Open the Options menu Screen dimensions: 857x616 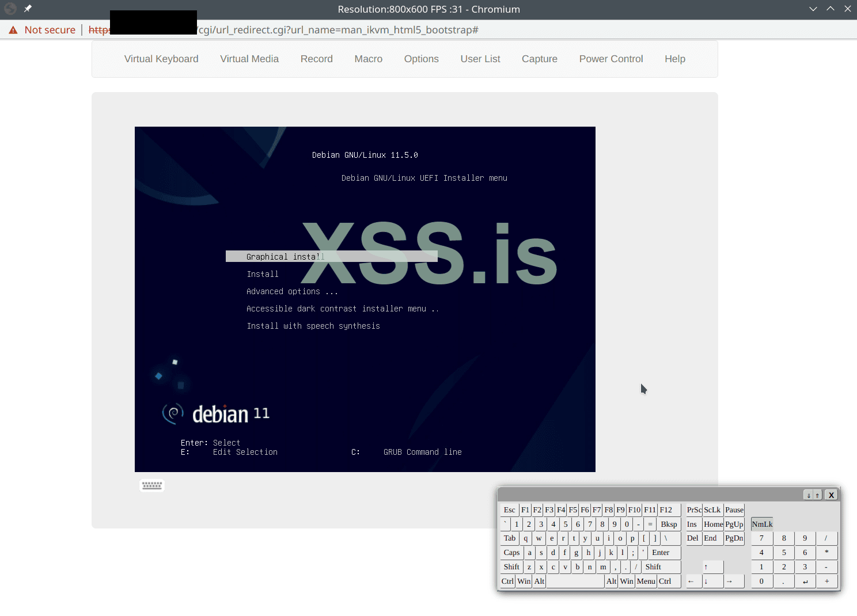(421, 59)
